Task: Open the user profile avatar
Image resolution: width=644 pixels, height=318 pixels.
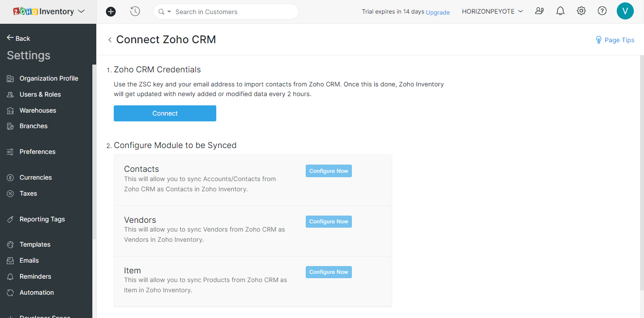Action: pos(625,11)
